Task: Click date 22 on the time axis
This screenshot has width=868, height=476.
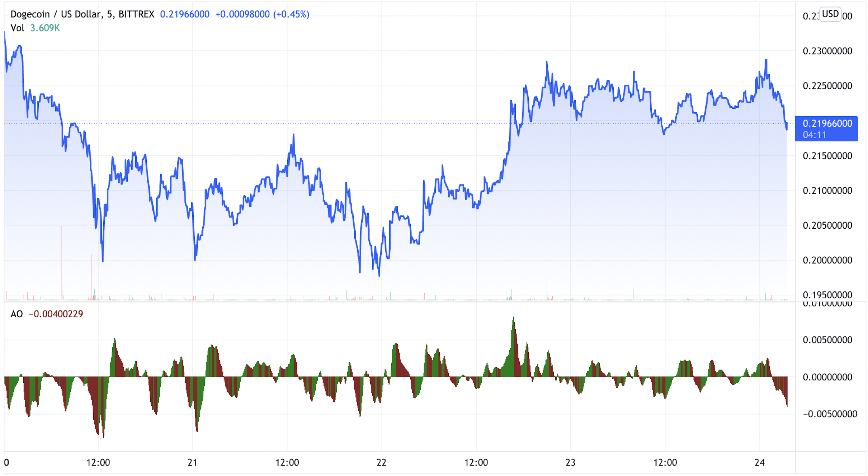Action: (x=381, y=462)
